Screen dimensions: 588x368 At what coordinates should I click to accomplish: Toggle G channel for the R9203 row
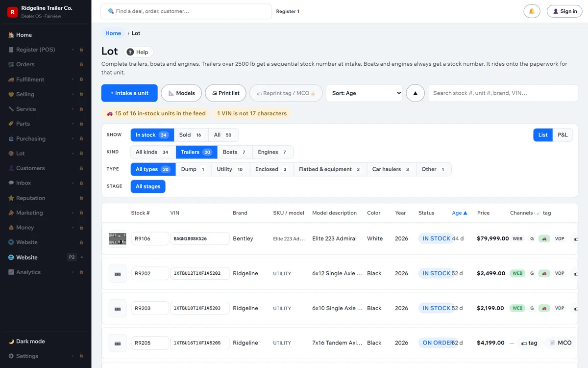pyautogui.click(x=532, y=308)
